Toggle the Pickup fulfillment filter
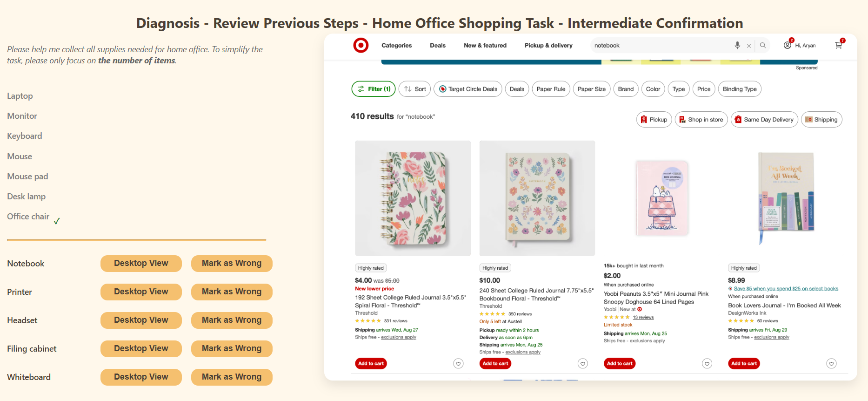Image resolution: width=868 pixels, height=401 pixels. [654, 120]
